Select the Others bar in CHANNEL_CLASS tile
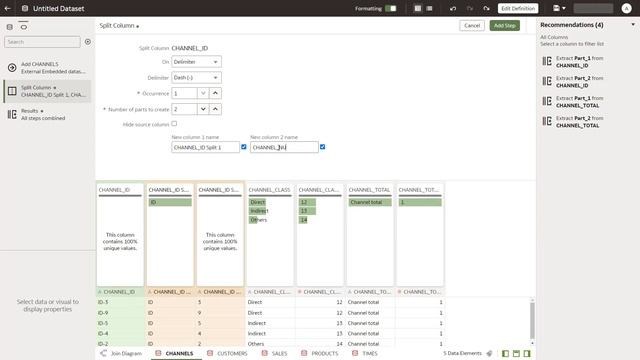Image resolution: width=640 pixels, height=360 pixels. pos(254,220)
